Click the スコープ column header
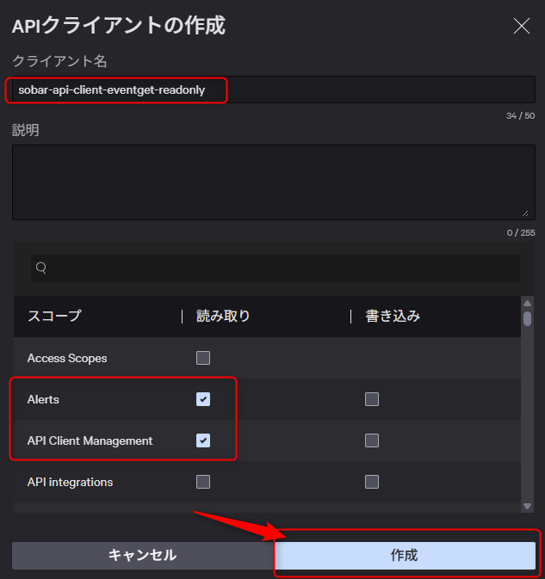Screen dimensions: 545x579 point(54,316)
